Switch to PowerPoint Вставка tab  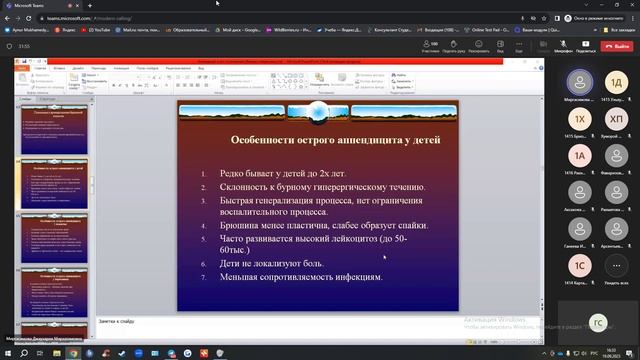point(59,68)
